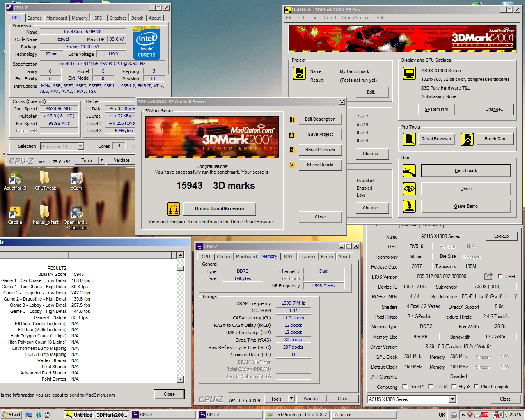This screenshot has height=420, width=525.
Task: Open the ASUS X1300 Series card dropdown in GPU-Z
Action: (453, 399)
